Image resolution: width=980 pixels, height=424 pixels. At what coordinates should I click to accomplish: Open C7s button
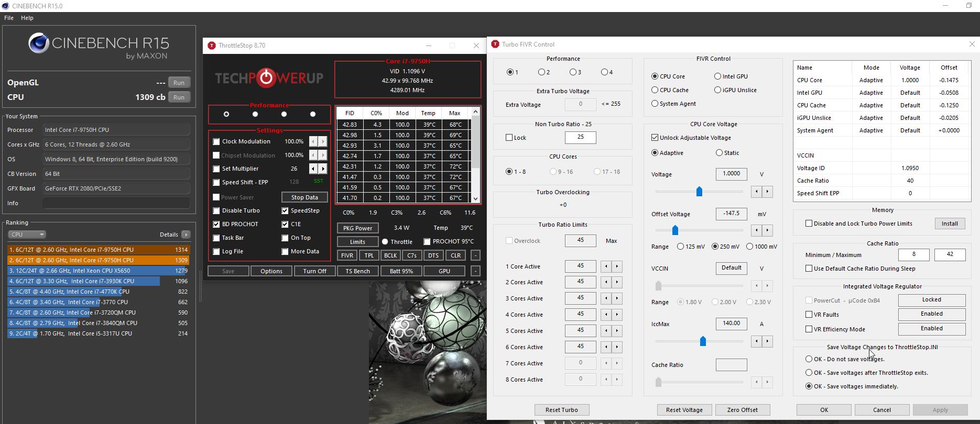click(x=412, y=255)
